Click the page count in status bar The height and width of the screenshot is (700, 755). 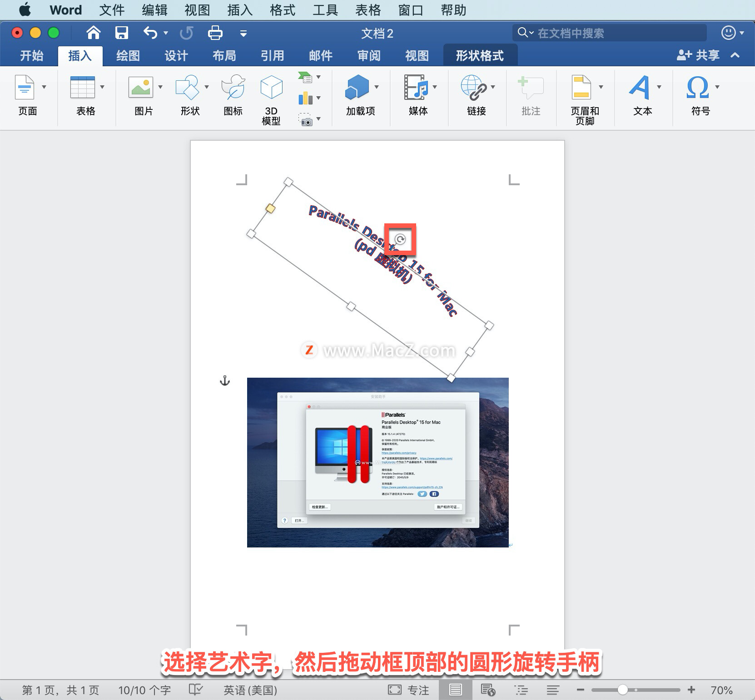[61, 690]
